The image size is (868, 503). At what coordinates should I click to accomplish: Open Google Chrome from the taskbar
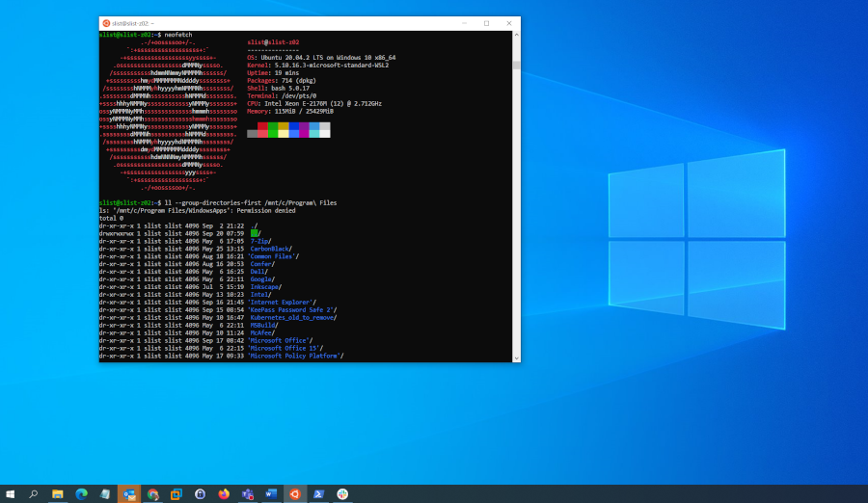click(x=152, y=493)
